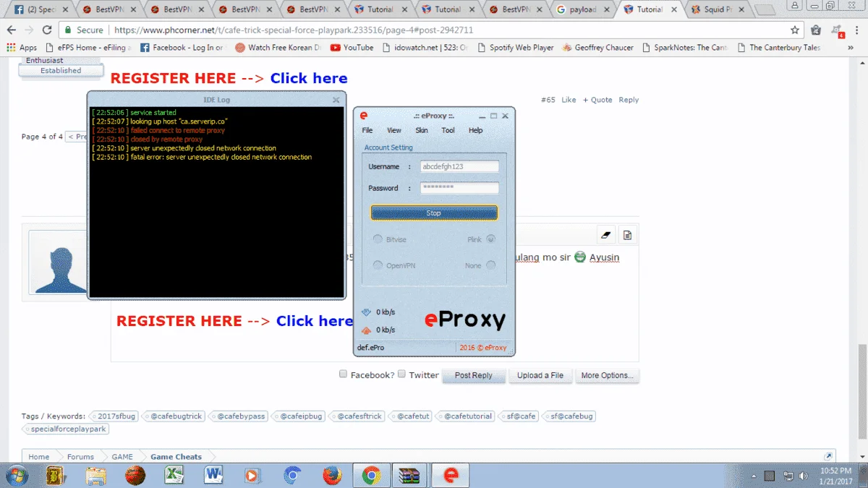Open Spotify Web Player bookmark
Viewport: 868px width, 488px height.
pos(514,48)
